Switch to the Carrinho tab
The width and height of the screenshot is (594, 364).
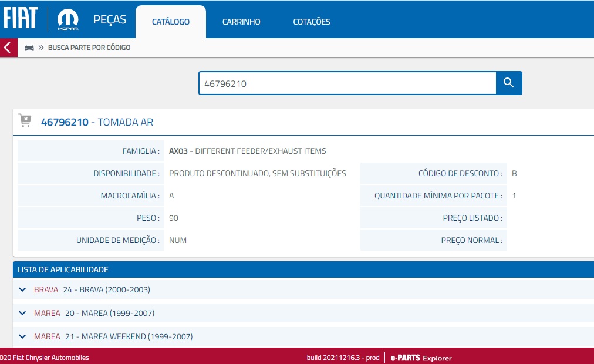coord(241,22)
